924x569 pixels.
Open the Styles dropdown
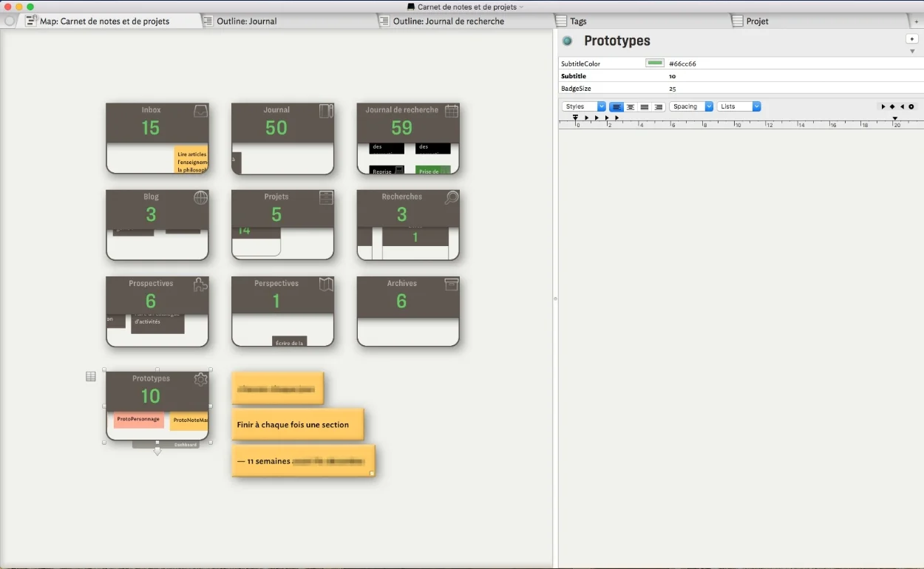(584, 107)
